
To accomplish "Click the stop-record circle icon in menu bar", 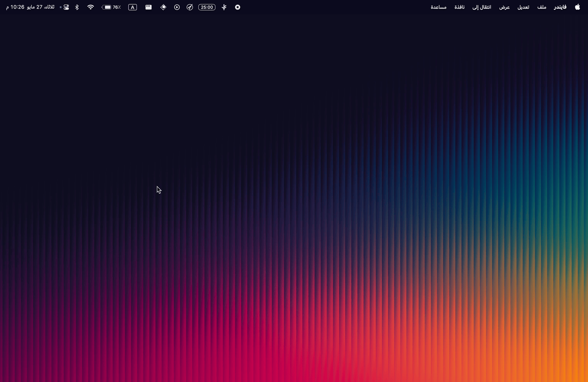I will (x=238, y=7).
